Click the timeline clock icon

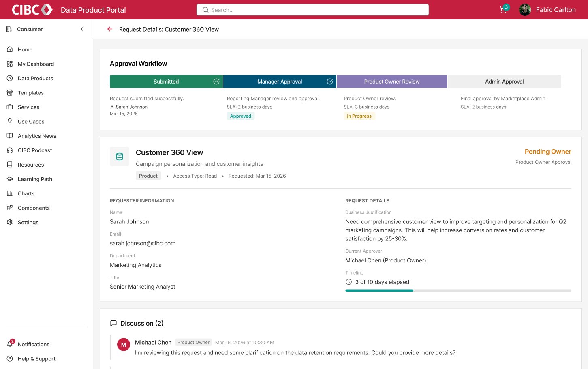point(349,282)
